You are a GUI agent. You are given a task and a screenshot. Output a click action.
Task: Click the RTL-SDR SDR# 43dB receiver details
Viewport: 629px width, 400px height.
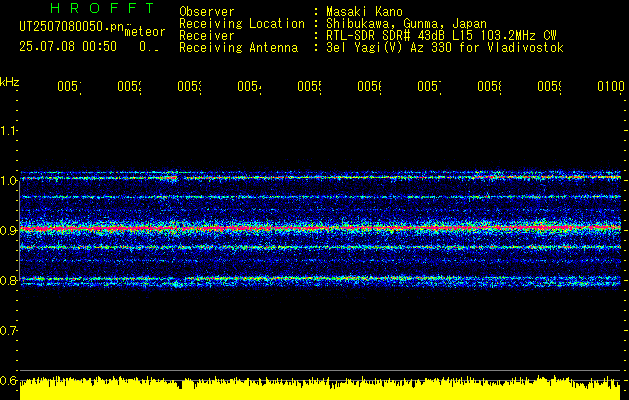[441, 36]
